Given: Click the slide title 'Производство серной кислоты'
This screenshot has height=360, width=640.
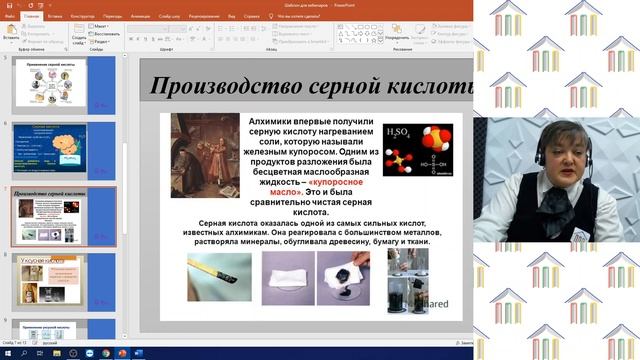Looking at the screenshot, I should (311, 86).
